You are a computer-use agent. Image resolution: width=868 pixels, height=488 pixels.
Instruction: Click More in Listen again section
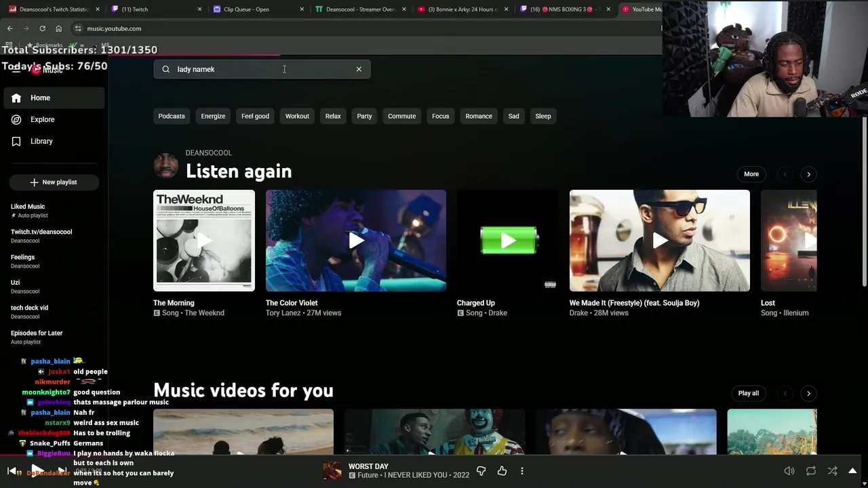click(751, 174)
